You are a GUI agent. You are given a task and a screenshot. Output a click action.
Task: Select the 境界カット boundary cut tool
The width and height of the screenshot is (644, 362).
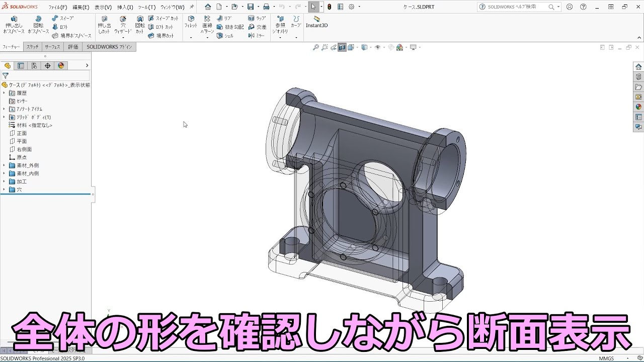point(161,36)
